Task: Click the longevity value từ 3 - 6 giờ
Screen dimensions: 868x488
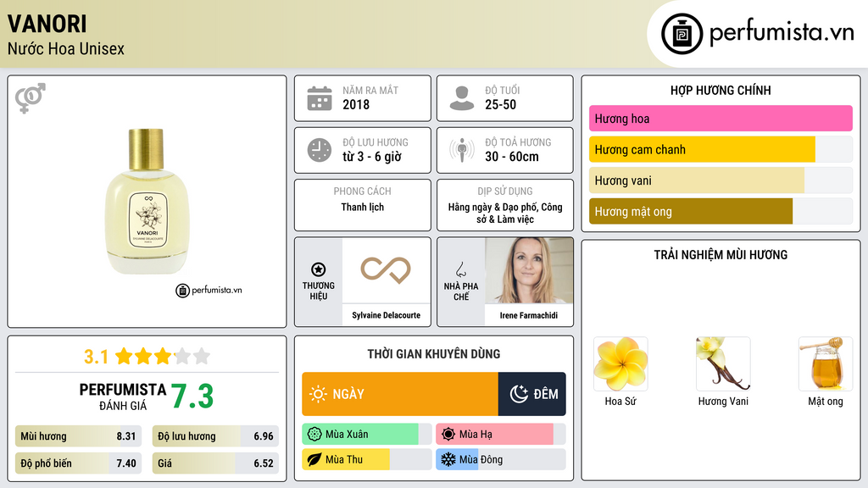Action: point(371,157)
